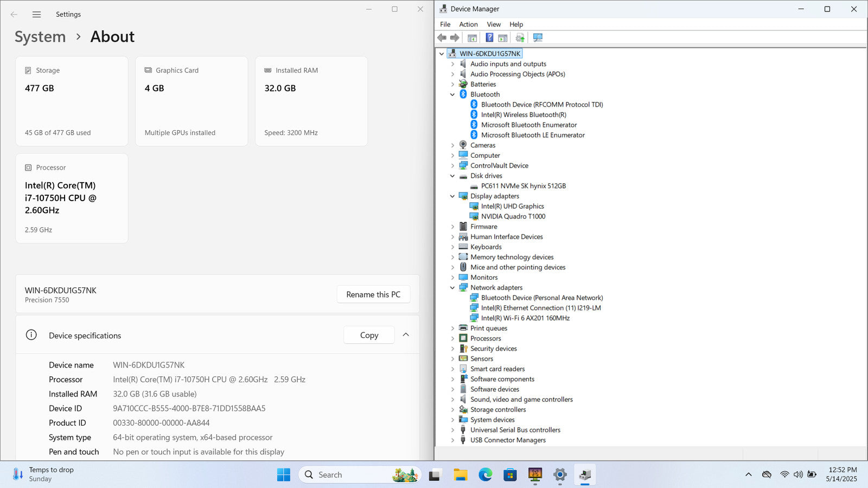Click System in the Settings breadcrumb
The width and height of the screenshot is (868, 488).
[40, 37]
